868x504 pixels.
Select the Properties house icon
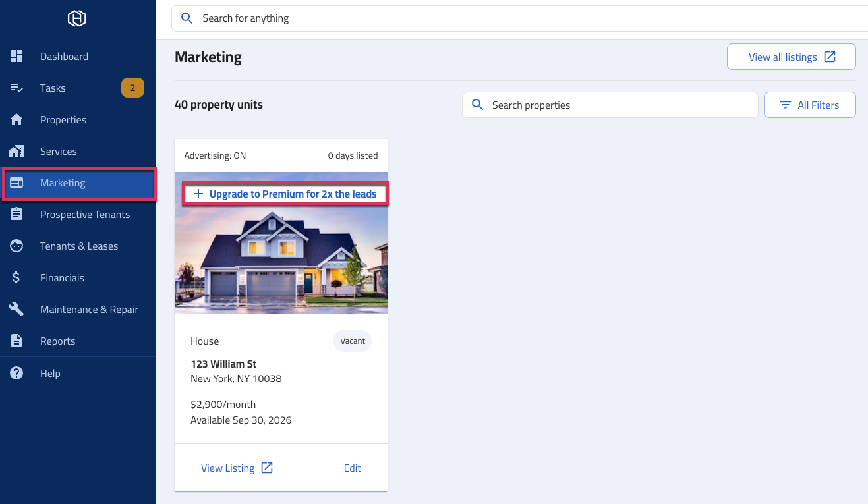tap(16, 119)
